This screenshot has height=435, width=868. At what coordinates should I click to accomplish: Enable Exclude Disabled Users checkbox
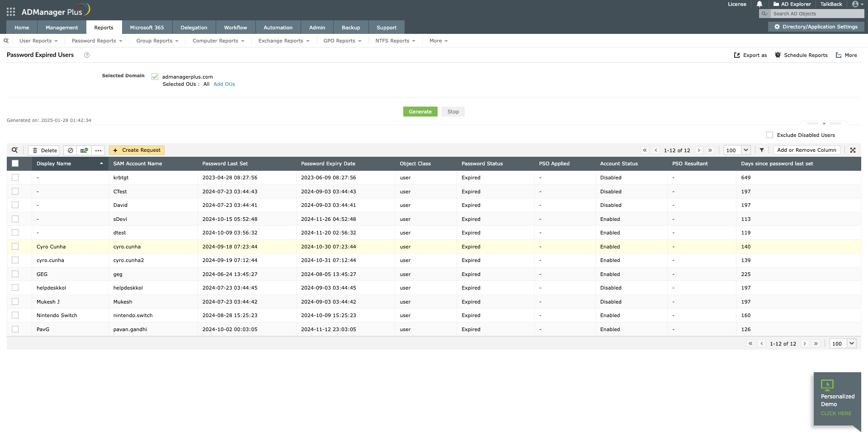769,135
